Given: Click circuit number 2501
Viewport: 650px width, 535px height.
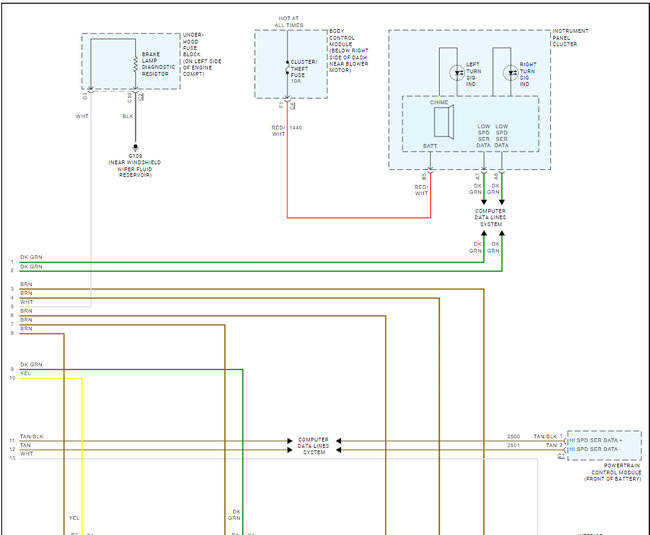Looking at the screenshot, I should coord(513,445).
